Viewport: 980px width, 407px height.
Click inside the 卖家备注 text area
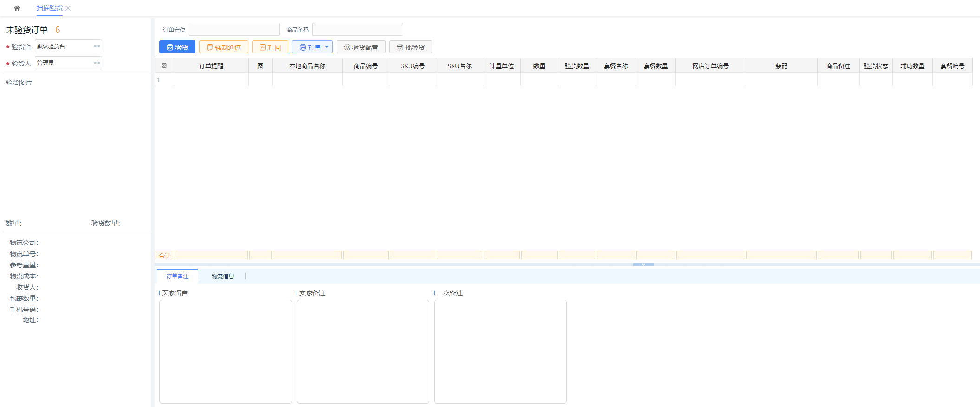coord(363,352)
